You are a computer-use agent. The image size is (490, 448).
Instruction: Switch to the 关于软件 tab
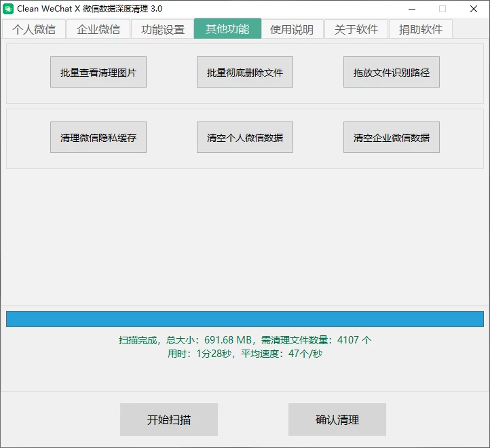(x=356, y=29)
